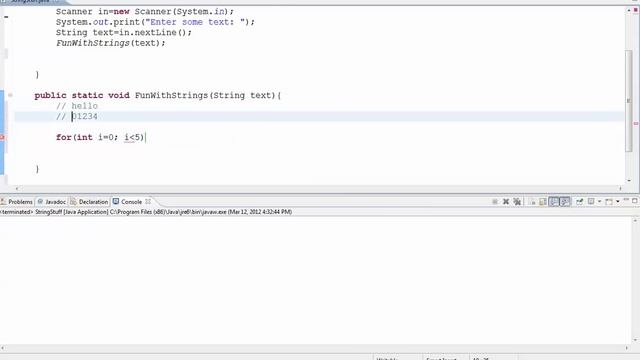Image resolution: width=640 pixels, height=360 pixels.
Task: Click the "public static void" keywords
Action: [82, 96]
